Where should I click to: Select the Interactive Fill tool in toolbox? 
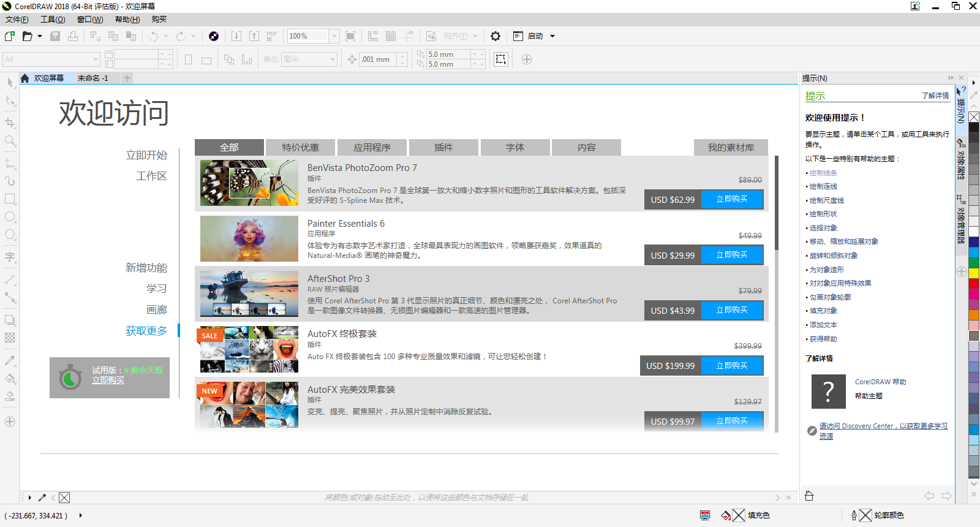pyautogui.click(x=10, y=378)
